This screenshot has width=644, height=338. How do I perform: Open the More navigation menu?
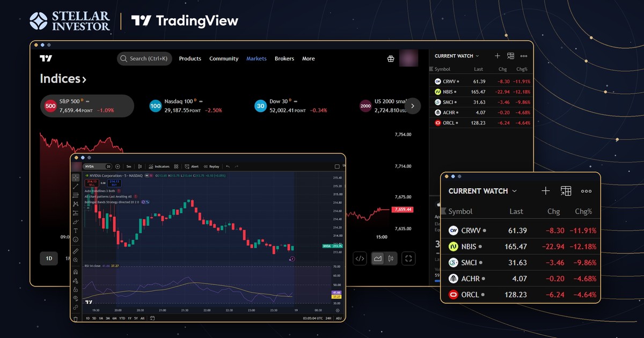[309, 58]
